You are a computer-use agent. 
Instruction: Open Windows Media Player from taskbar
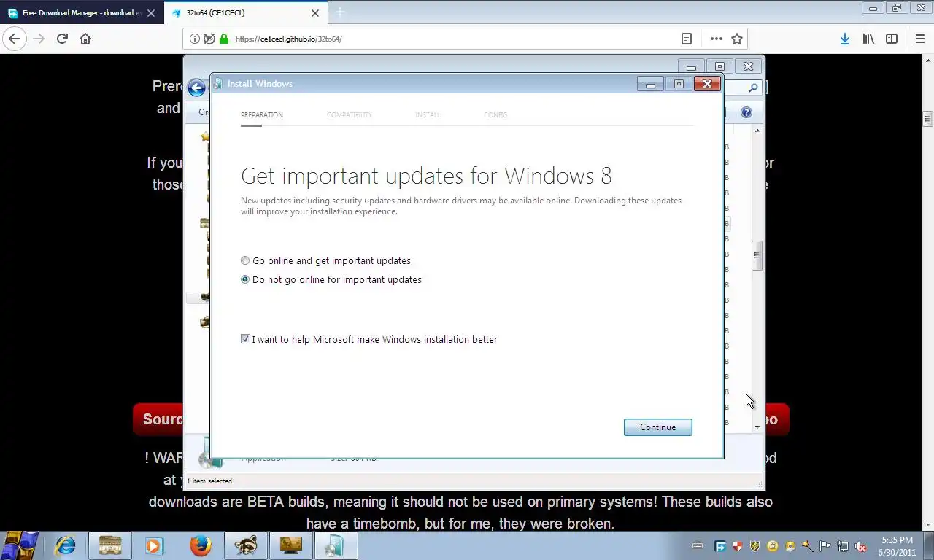click(x=154, y=545)
